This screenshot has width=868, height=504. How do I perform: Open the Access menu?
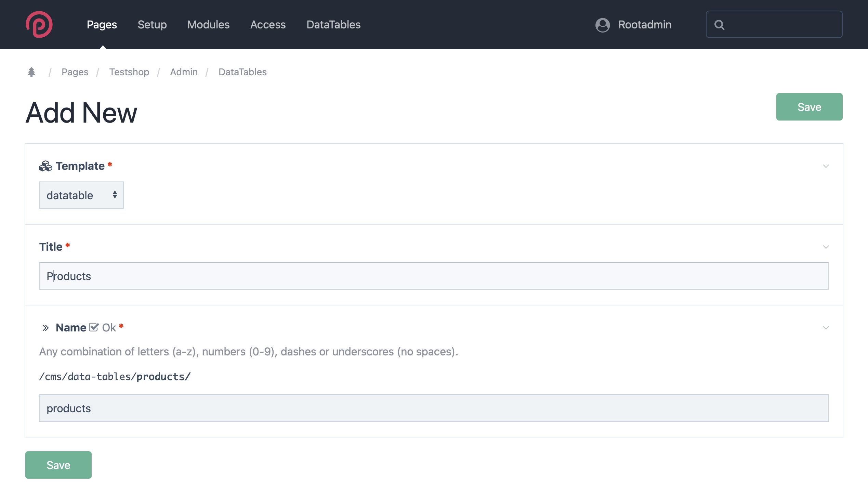click(x=268, y=24)
